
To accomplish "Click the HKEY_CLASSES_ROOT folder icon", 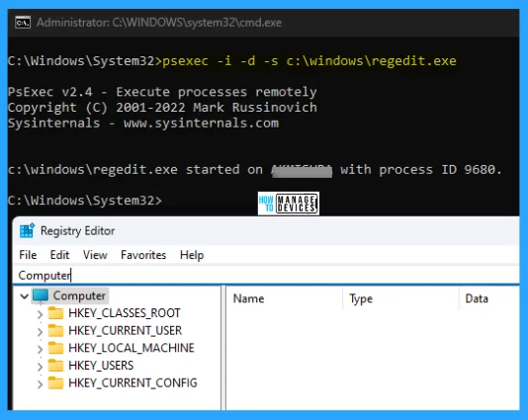I will pyautogui.click(x=55, y=313).
